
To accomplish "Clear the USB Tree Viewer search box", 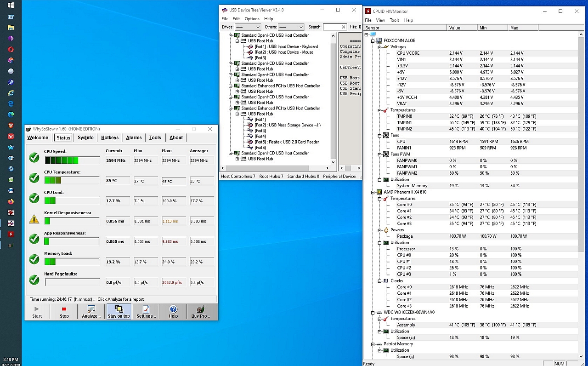I will (343, 27).
